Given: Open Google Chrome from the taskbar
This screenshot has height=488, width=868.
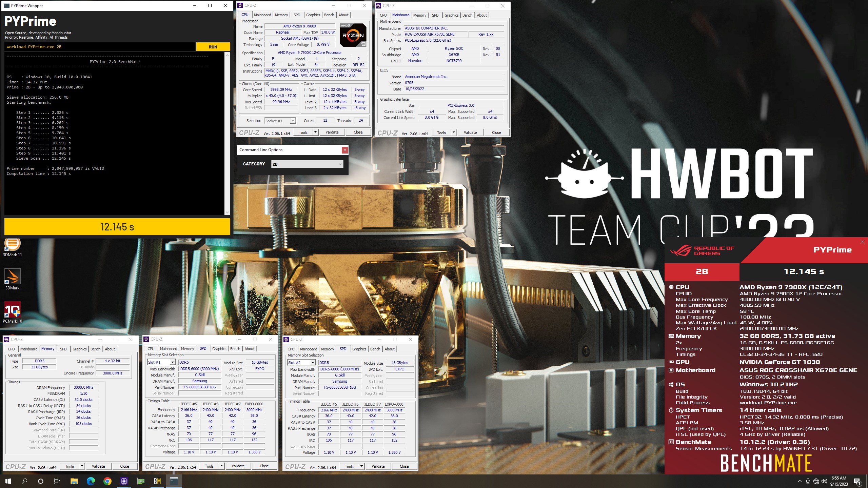Looking at the screenshot, I should click(x=107, y=481).
